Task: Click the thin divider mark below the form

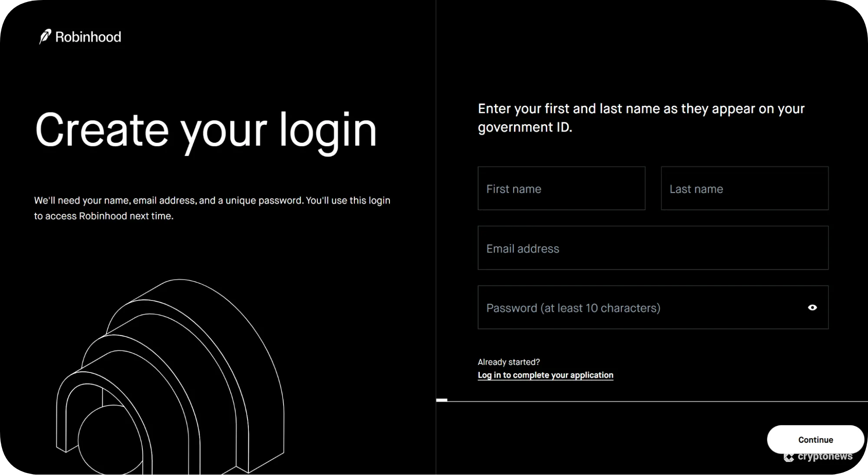Action: [x=441, y=399]
